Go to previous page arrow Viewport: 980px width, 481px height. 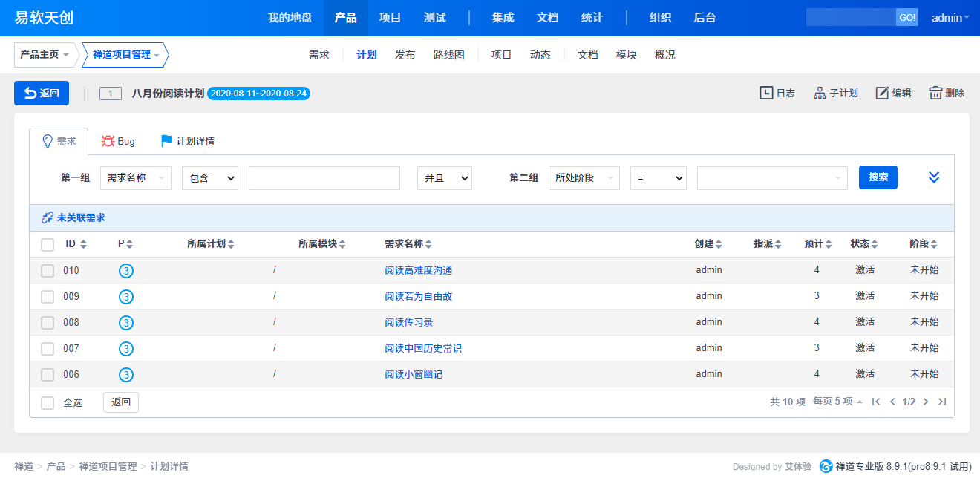tap(892, 402)
